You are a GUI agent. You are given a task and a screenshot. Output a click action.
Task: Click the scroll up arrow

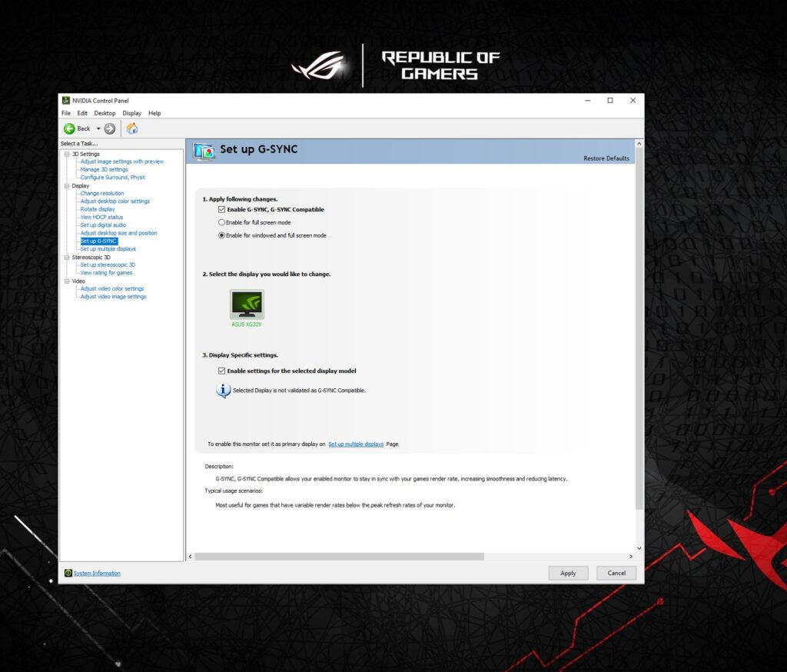click(639, 144)
